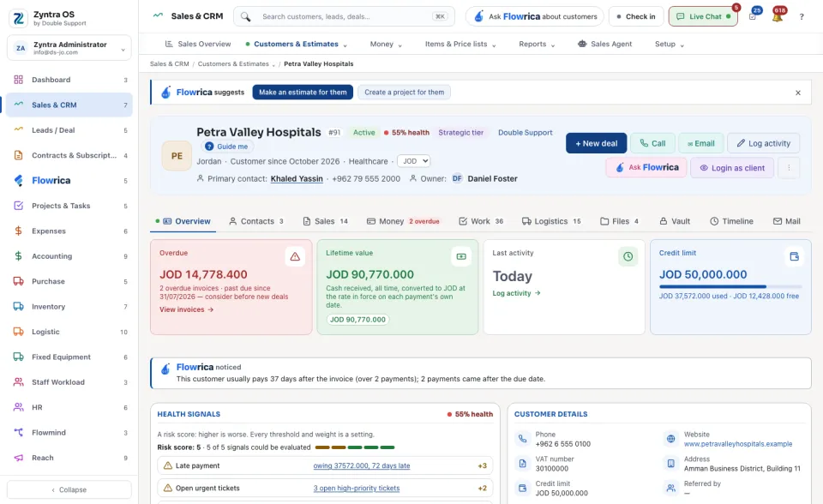
Task: Click the search magnifier icon
Action: point(246,17)
